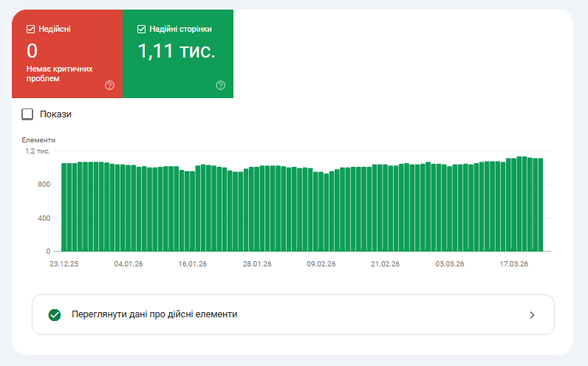Click the 800 axis label
588x366 pixels.
tap(44, 184)
